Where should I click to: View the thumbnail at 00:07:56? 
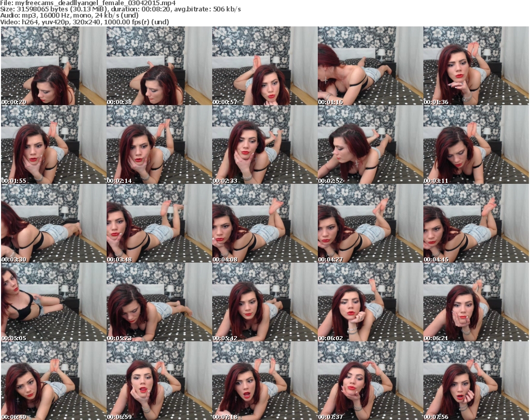tap(476, 381)
